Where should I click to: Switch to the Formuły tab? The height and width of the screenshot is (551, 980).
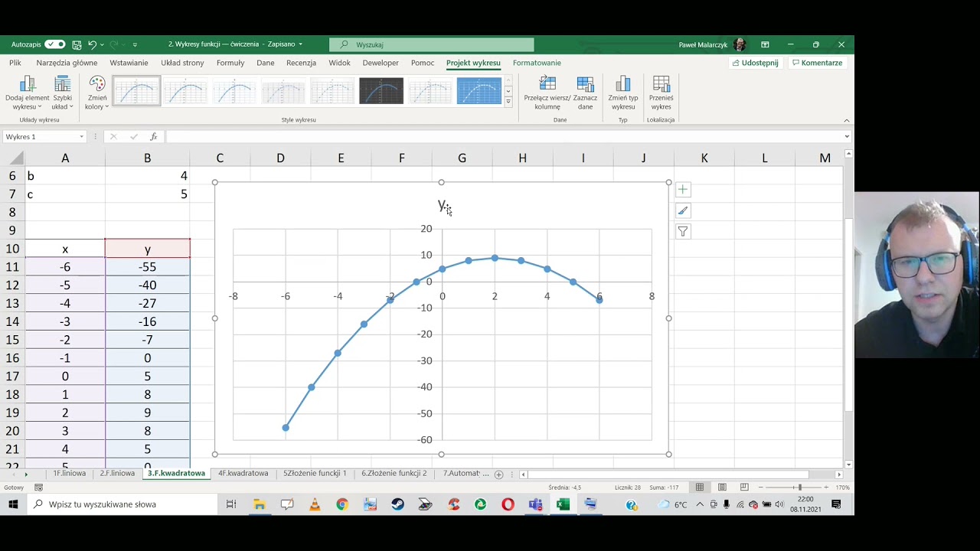coord(230,63)
